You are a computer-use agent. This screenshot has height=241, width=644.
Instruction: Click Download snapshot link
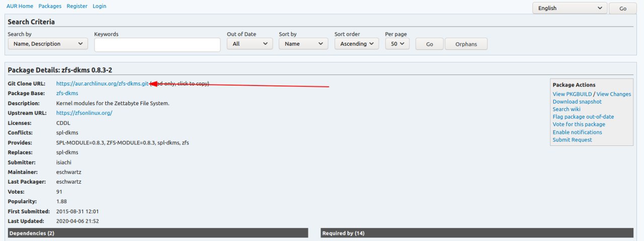click(x=577, y=102)
